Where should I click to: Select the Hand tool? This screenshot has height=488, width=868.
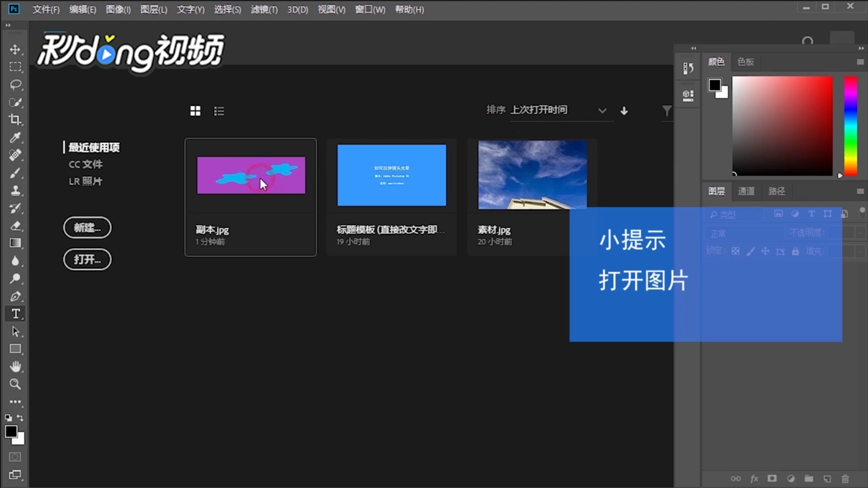pyautogui.click(x=15, y=367)
